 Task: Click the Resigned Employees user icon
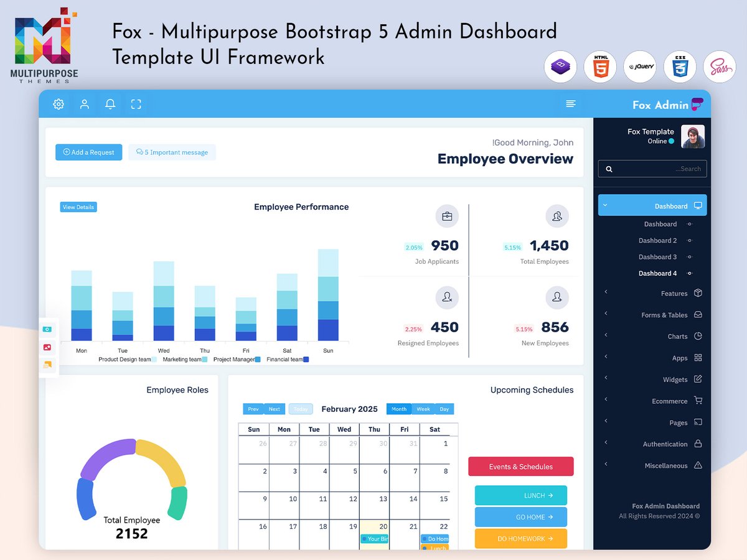pyautogui.click(x=447, y=298)
